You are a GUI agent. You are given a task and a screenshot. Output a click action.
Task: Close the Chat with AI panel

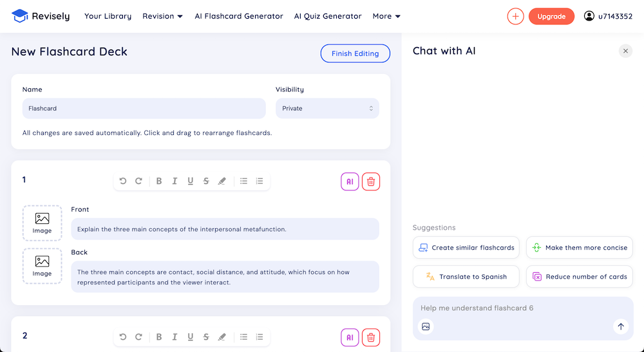click(625, 51)
